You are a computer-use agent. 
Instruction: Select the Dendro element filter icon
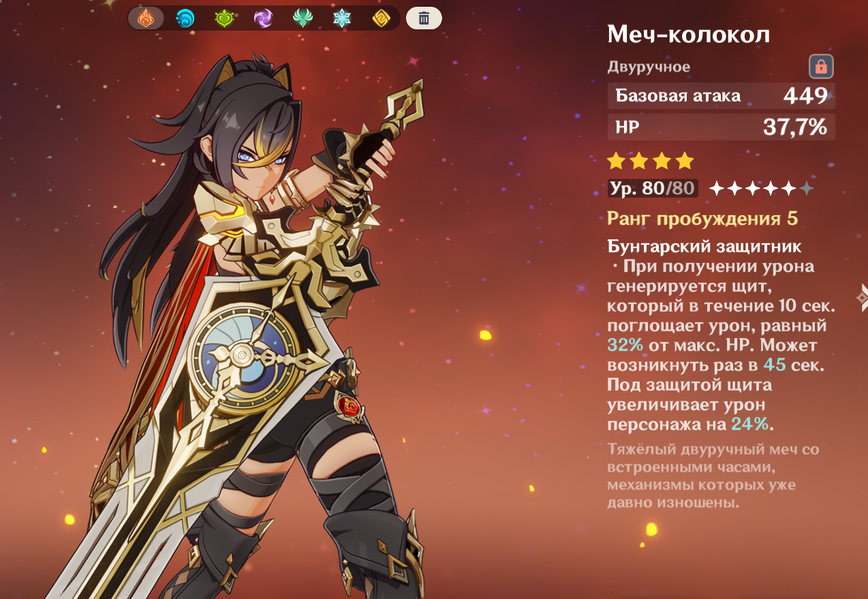pos(224,18)
